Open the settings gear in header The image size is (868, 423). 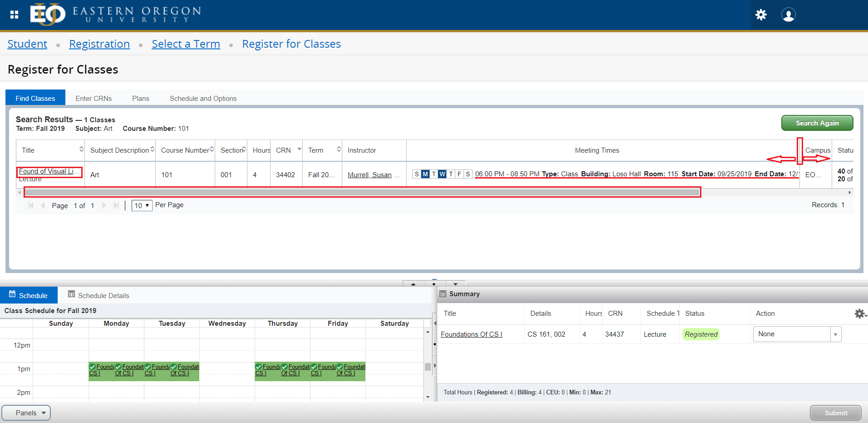coord(761,15)
